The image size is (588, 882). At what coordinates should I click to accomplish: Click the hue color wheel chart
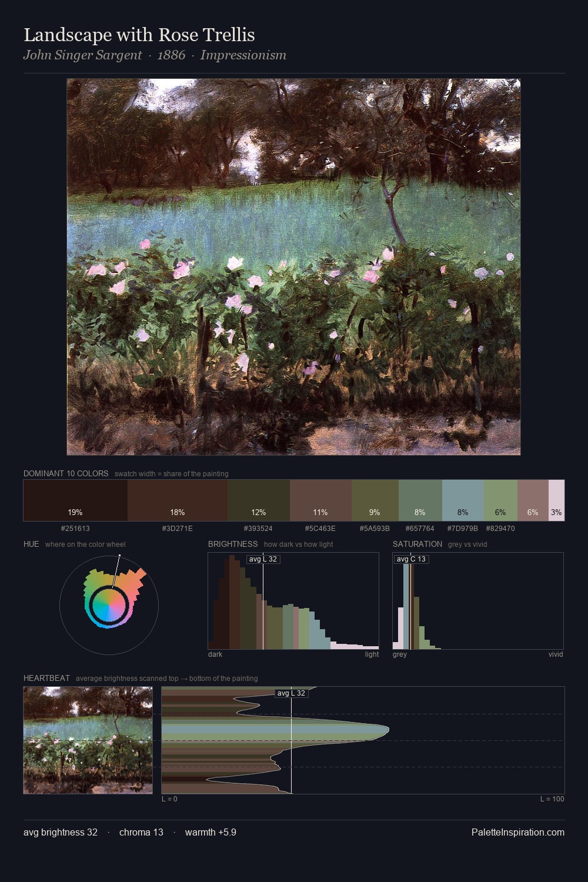[109, 604]
